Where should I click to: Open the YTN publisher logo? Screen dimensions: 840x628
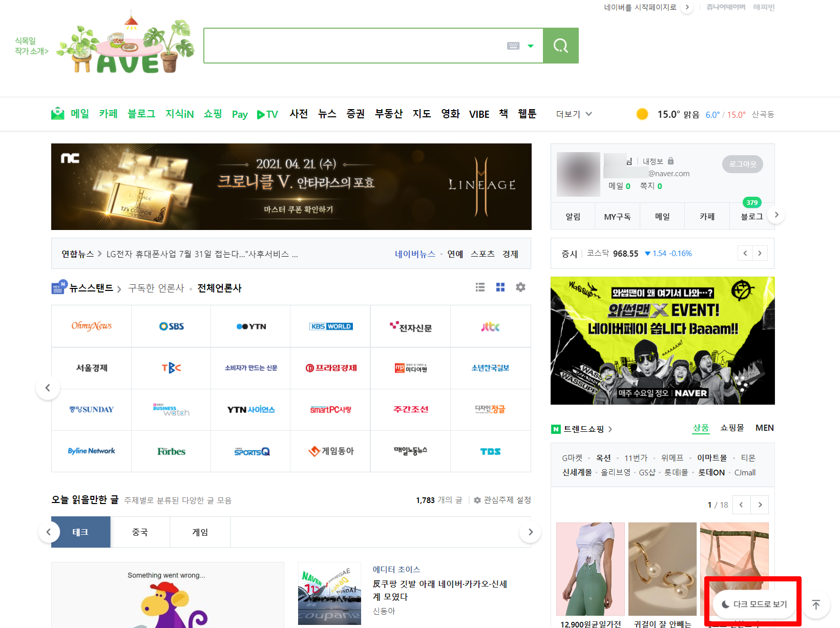coord(251,326)
